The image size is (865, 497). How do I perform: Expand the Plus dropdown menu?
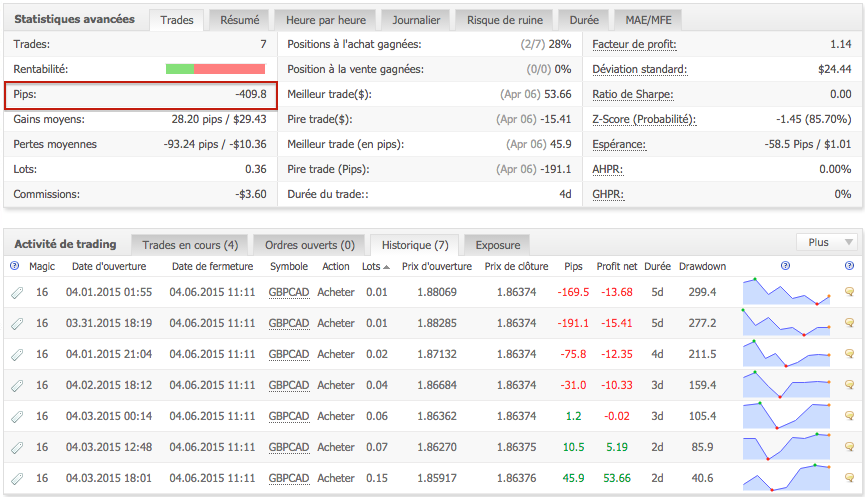pyautogui.click(x=826, y=242)
